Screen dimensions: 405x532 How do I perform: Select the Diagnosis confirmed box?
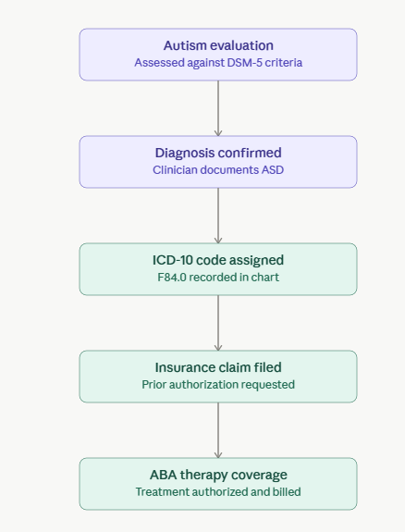218,162
